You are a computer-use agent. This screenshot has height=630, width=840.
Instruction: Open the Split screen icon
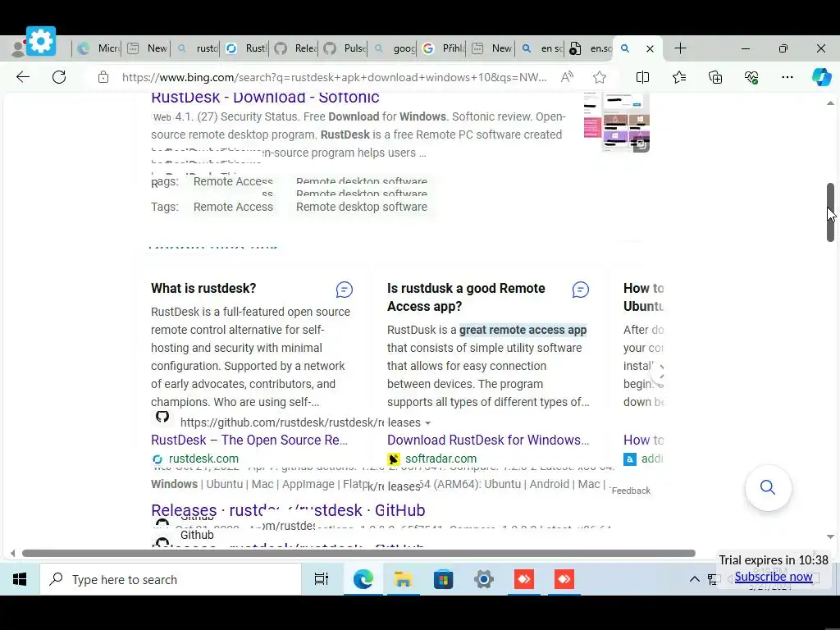[642, 77]
